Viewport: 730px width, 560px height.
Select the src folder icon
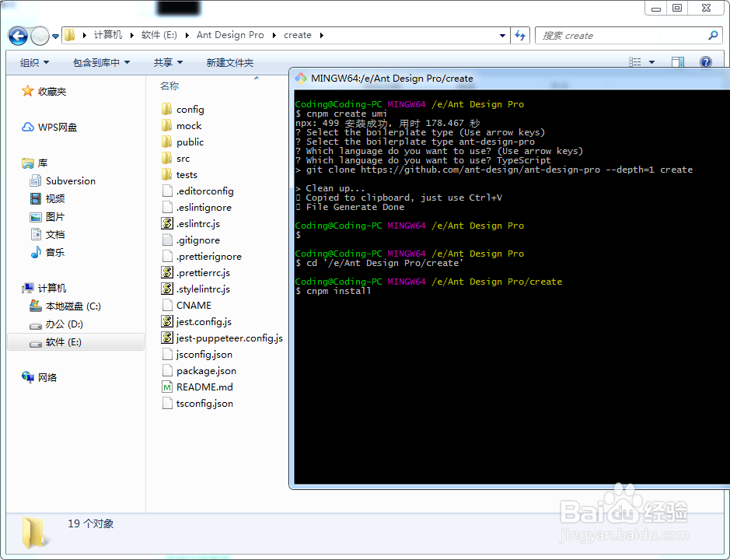click(166, 159)
